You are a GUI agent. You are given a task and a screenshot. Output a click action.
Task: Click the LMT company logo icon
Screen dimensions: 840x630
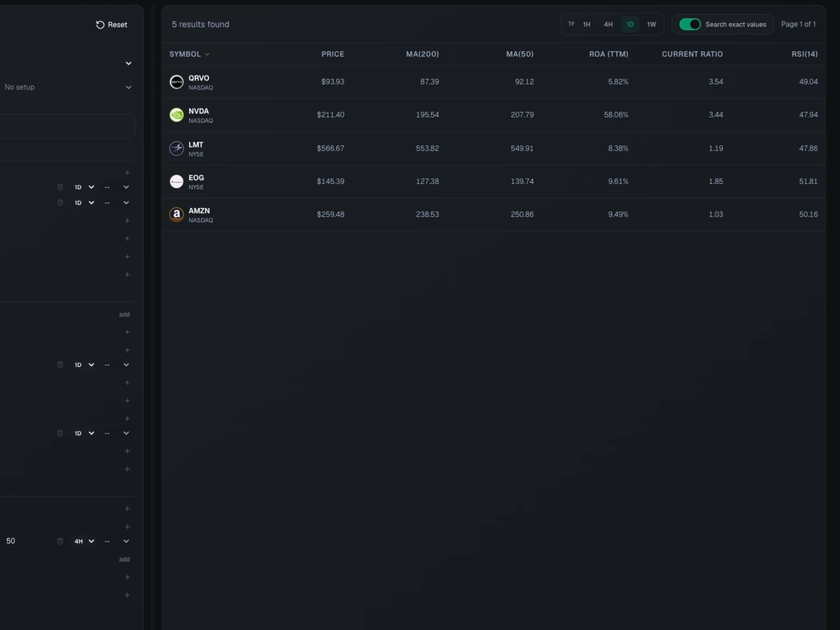pos(177,148)
